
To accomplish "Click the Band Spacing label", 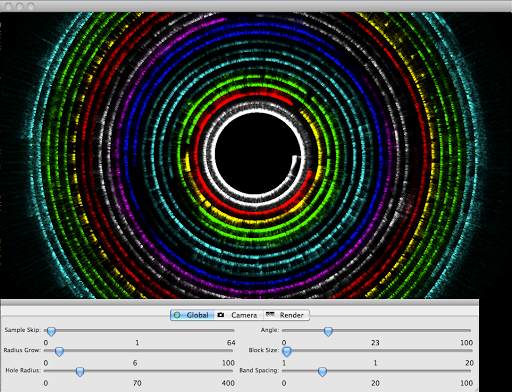I will 259,370.
